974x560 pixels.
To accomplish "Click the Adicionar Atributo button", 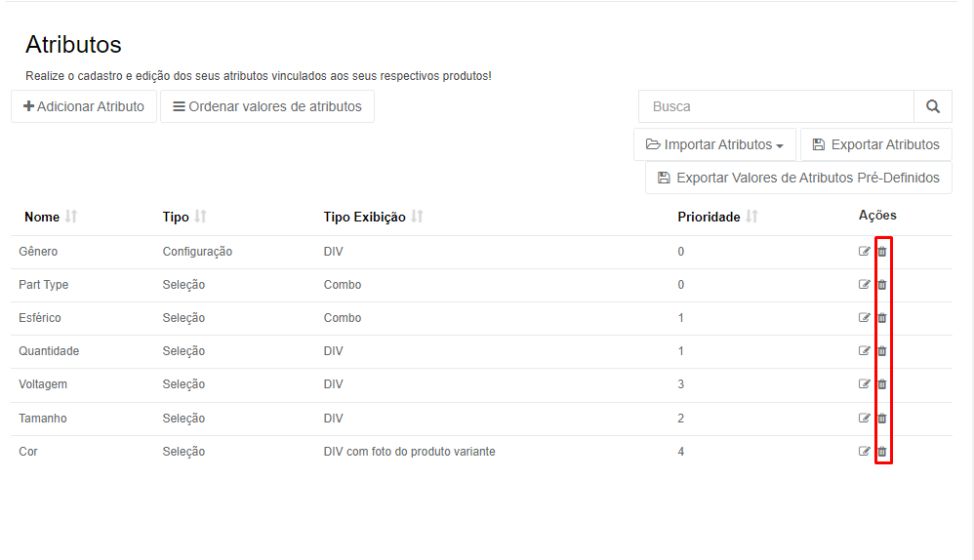I will (x=84, y=106).
